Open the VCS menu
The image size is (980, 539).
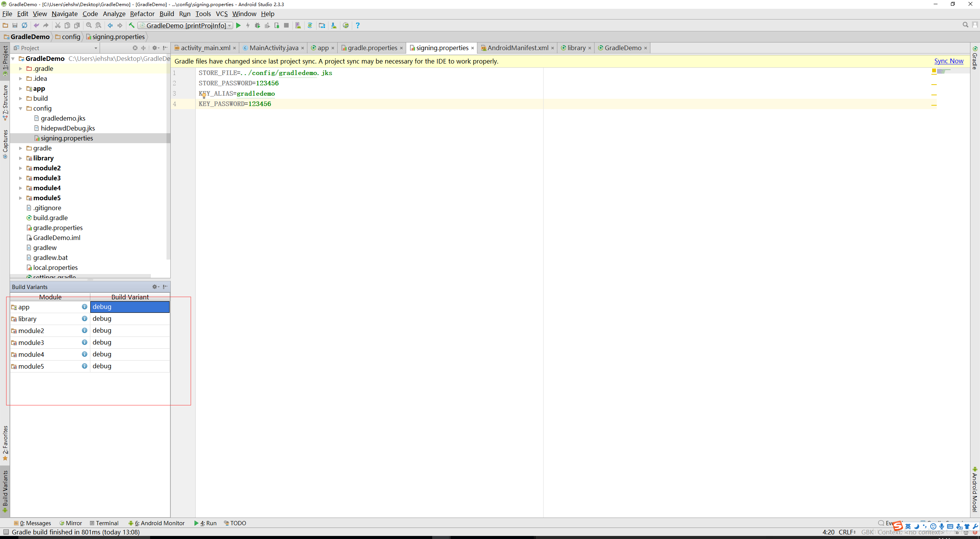pyautogui.click(x=222, y=14)
